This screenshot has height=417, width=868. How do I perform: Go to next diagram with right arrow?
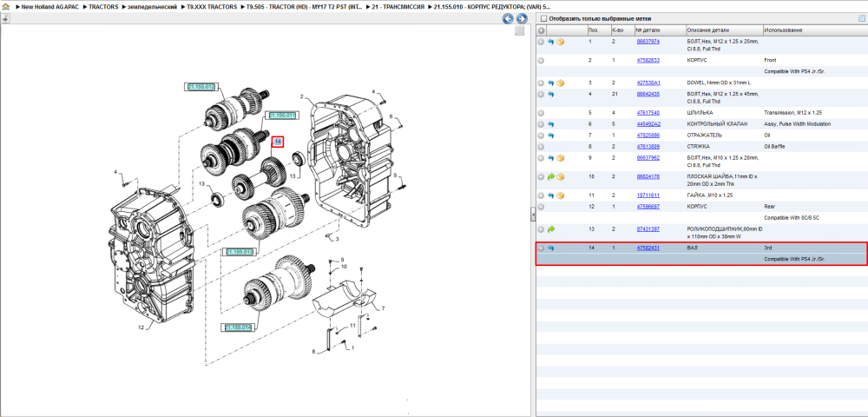[x=520, y=19]
